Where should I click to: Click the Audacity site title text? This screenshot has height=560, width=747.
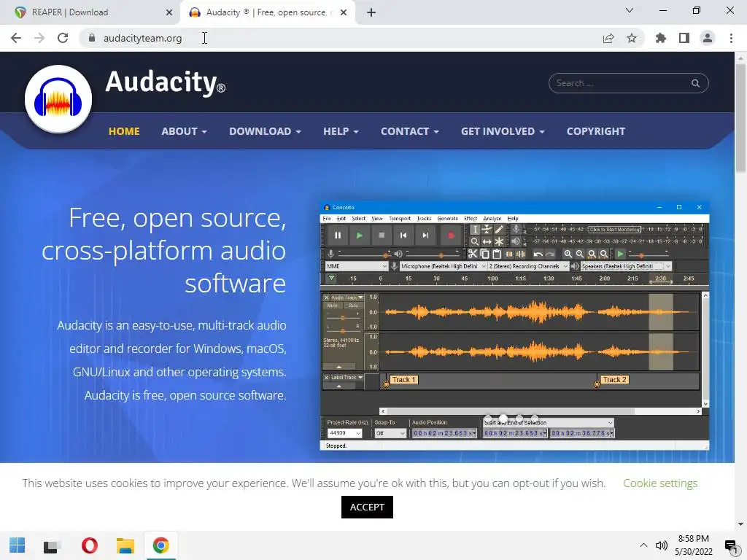tap(165, 82)
